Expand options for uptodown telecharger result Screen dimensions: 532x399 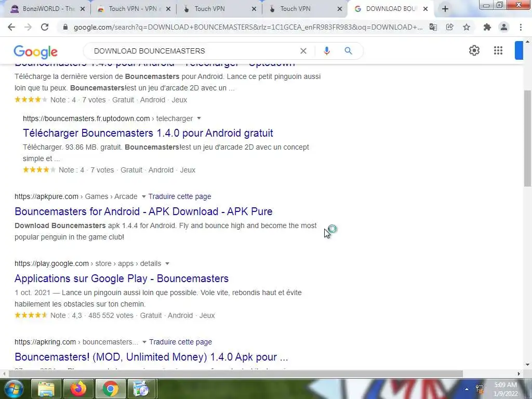[199, 118]
